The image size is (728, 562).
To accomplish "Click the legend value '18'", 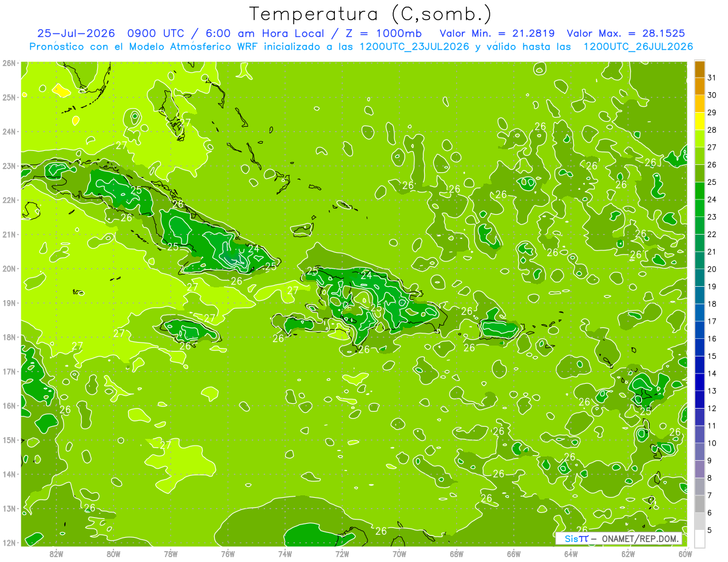I will click(x=712, y=304).
